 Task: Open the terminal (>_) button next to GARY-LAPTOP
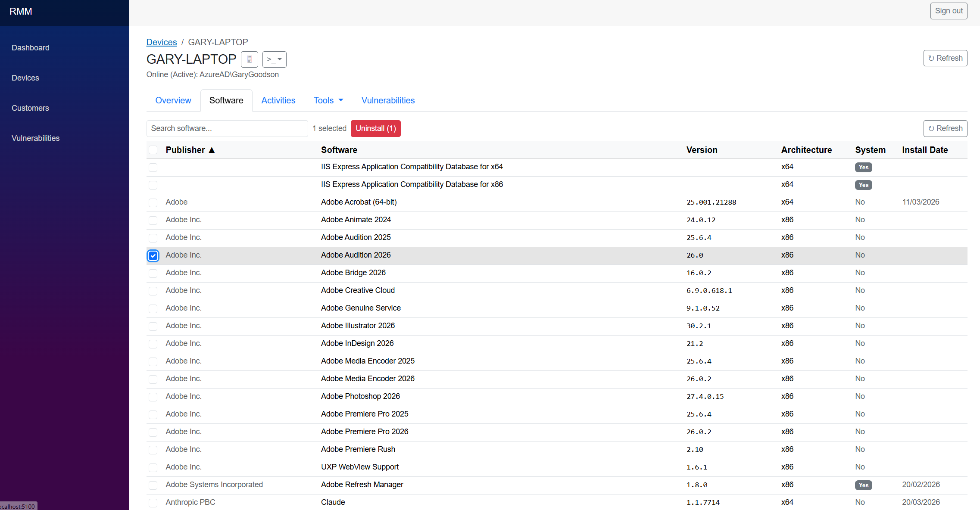pyautogui.click(x=270, y=59)
